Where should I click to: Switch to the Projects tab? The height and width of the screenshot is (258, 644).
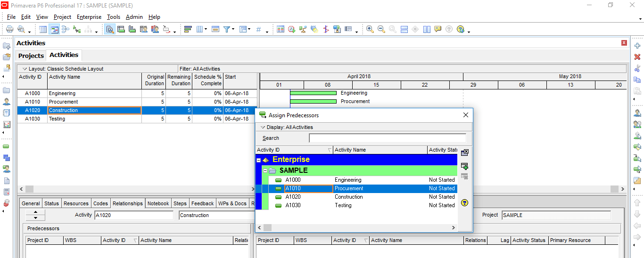[31, 56]
